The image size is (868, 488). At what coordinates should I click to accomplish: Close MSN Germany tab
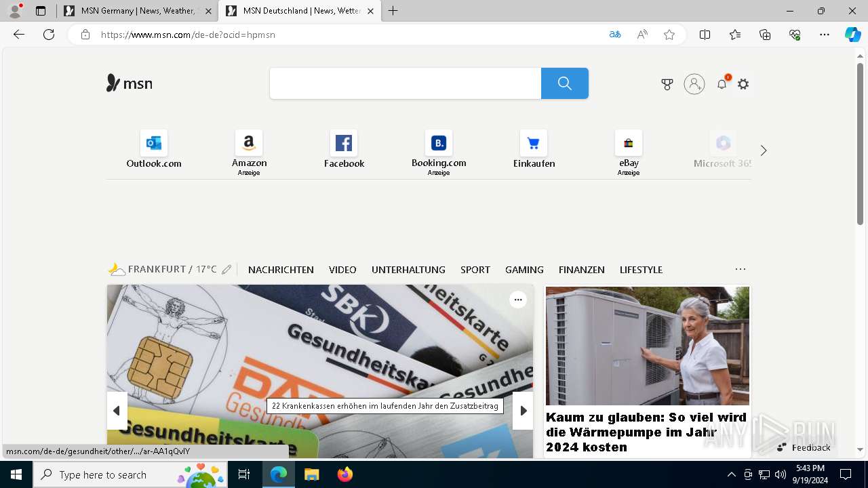tap(208, 11)
